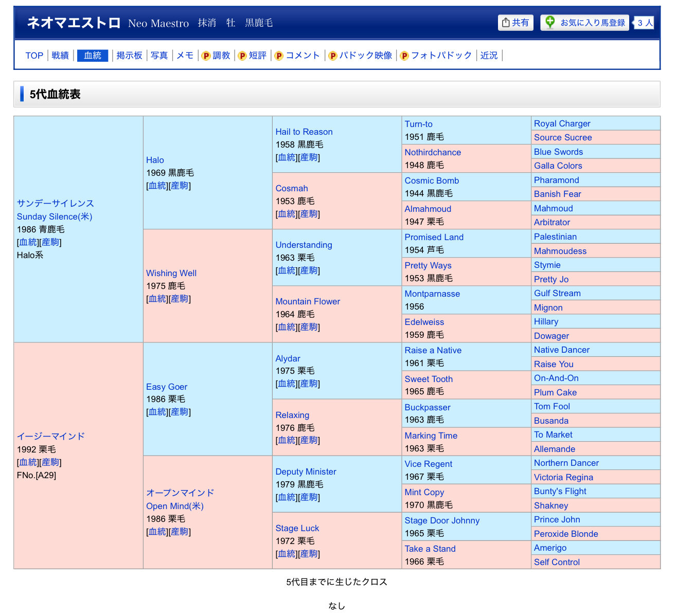This screenshot has width=676, height=616.
Task: Open the イージーマインド dam link
Action: [x=50, y=436]
